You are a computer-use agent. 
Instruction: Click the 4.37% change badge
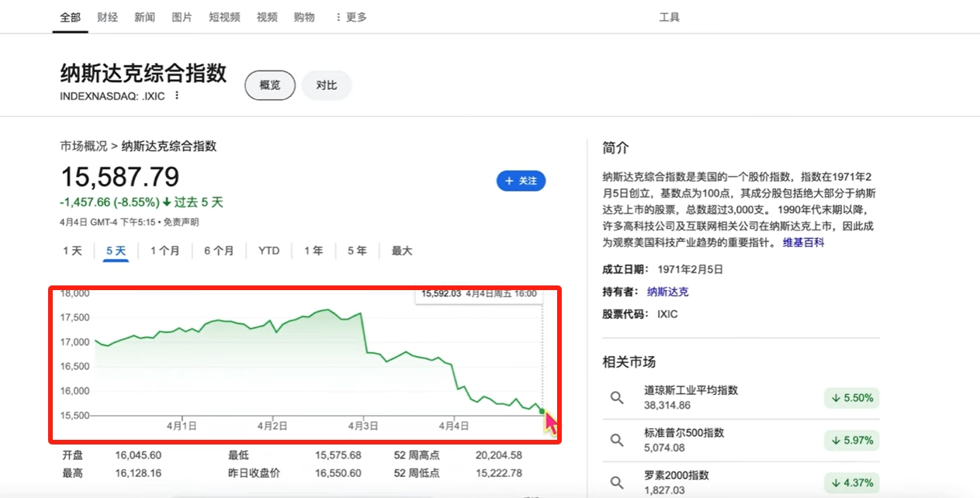coord(851,483)
